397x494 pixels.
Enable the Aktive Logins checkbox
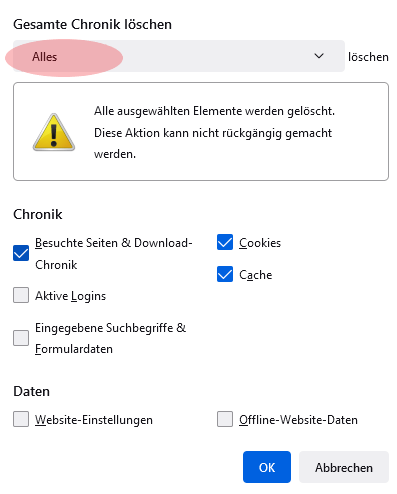pos(21,295)
